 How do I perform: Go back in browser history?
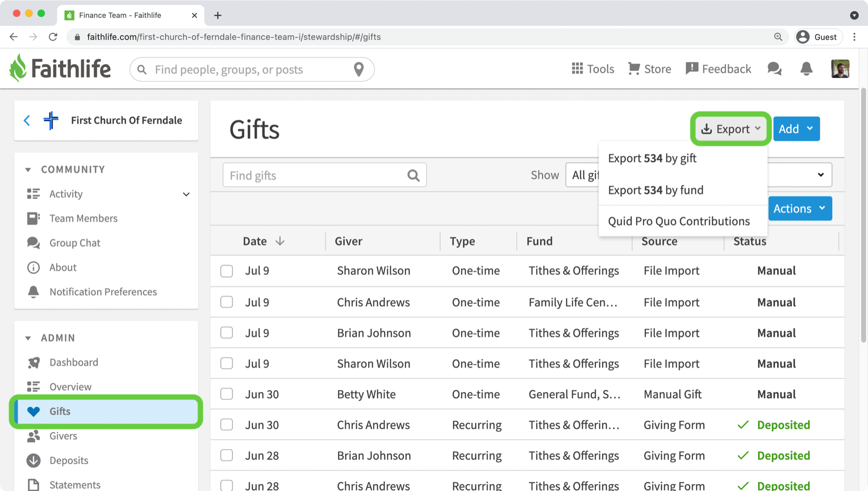point(14,37)
